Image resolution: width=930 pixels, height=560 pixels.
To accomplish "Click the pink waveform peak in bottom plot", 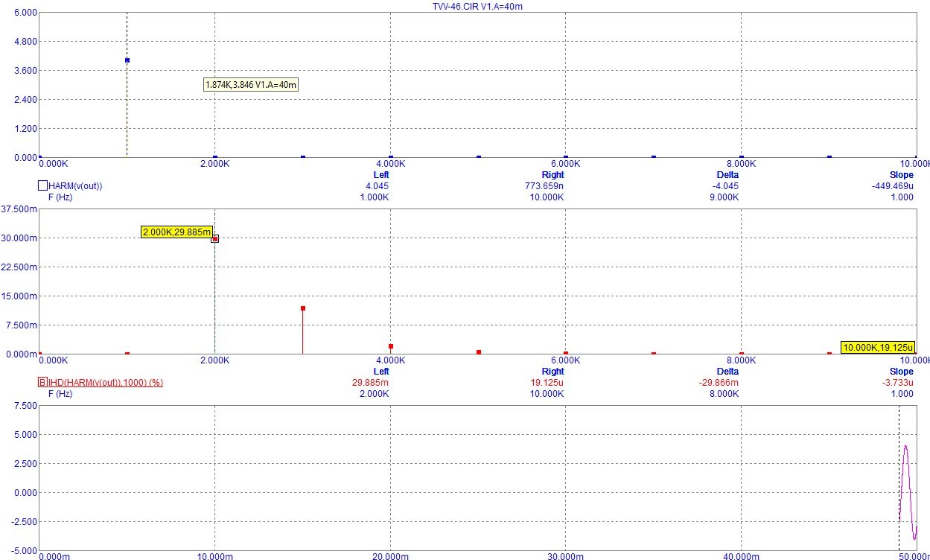I will click(x=905, y=446).
